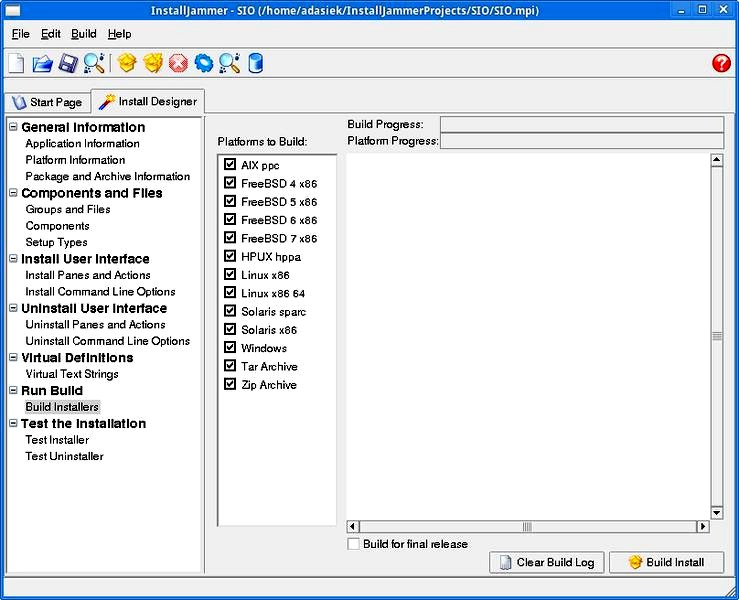Click the blank page New Project icon

[16, 63]
